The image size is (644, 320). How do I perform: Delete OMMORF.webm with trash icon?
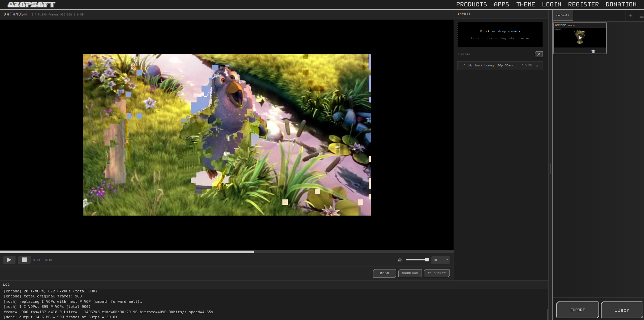(x=593, y=51)
